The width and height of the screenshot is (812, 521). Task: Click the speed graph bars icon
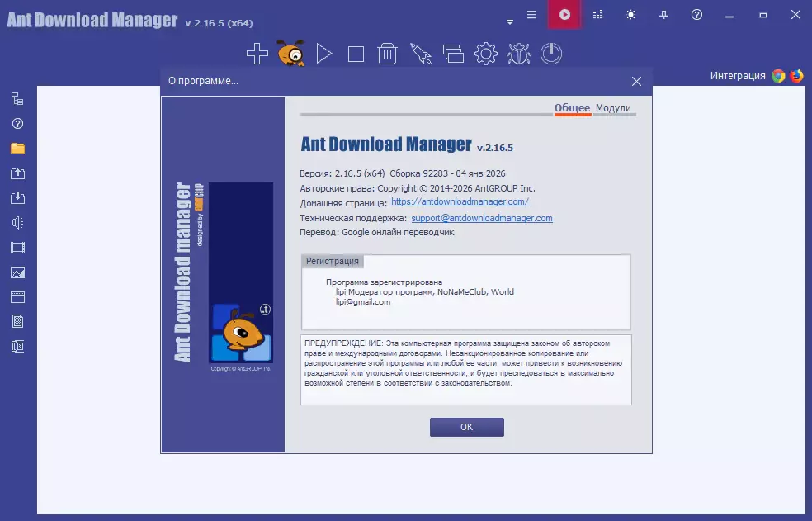597,15
